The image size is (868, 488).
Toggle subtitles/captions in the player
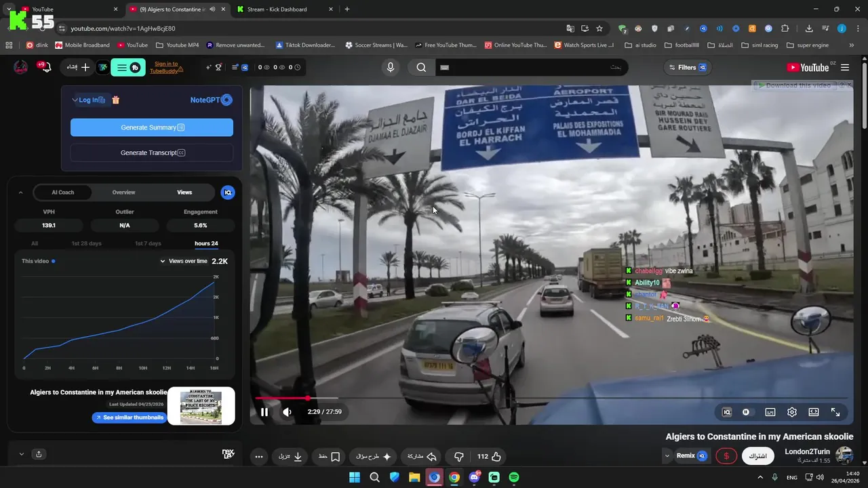pos(770,412)
